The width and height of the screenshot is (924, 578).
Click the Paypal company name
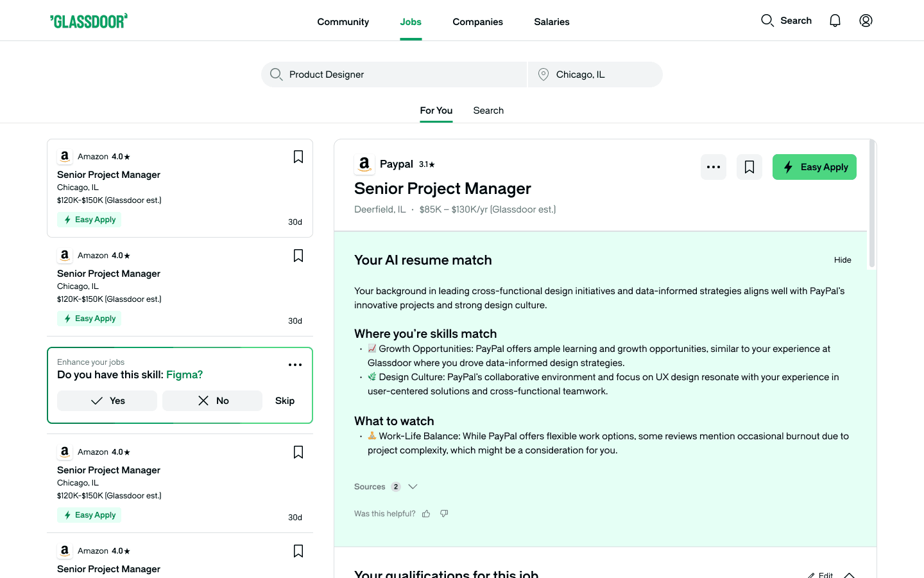[x=397, y=164]
